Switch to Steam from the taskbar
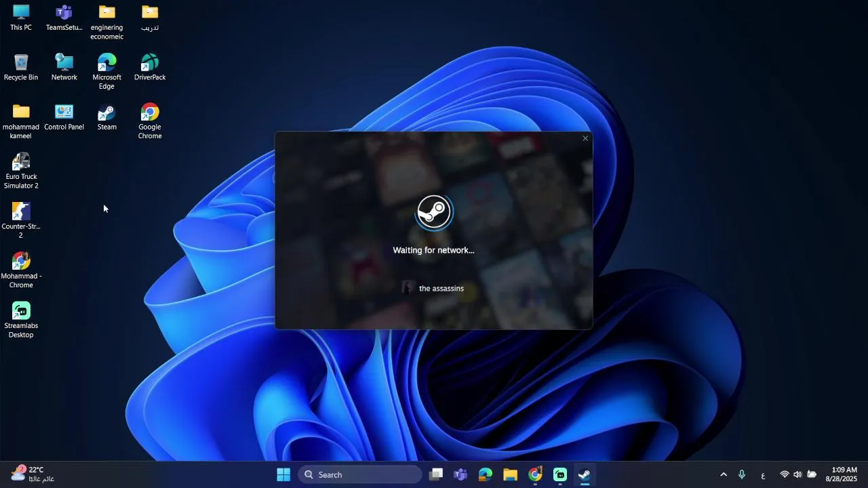The height and width of the screenshot is (488, 868). tap(585, 474)
